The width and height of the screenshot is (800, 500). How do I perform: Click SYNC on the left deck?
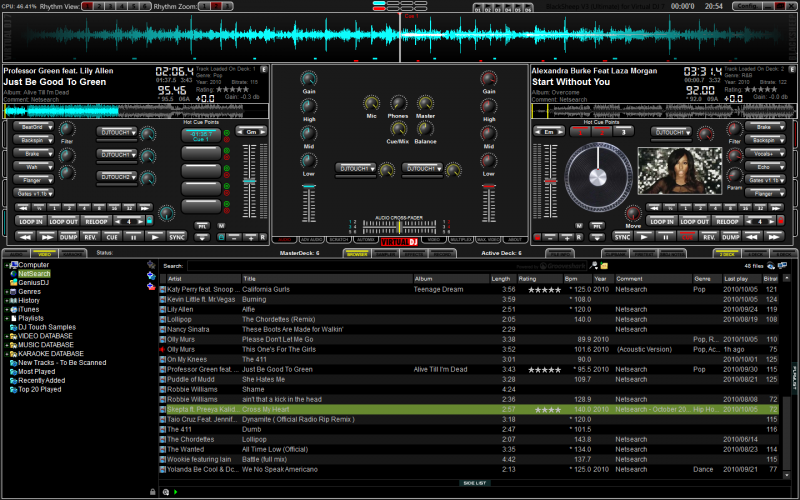click(177, 237)
